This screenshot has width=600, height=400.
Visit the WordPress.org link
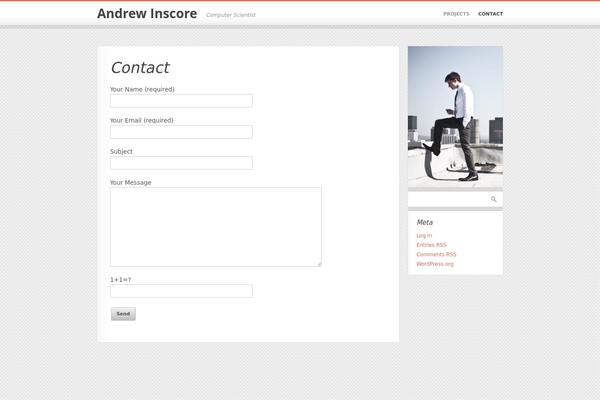click(x=435, y=264)
